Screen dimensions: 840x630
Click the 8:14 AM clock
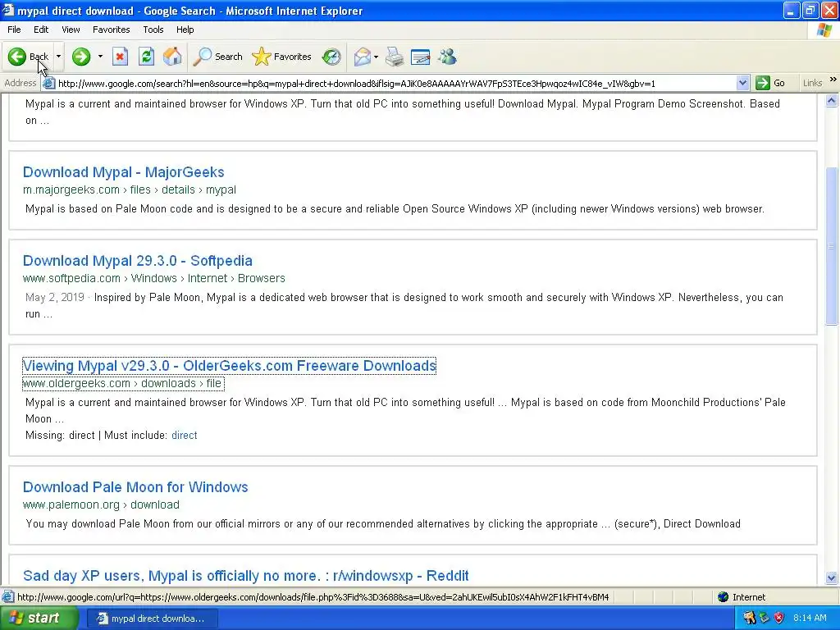[810, 618]
